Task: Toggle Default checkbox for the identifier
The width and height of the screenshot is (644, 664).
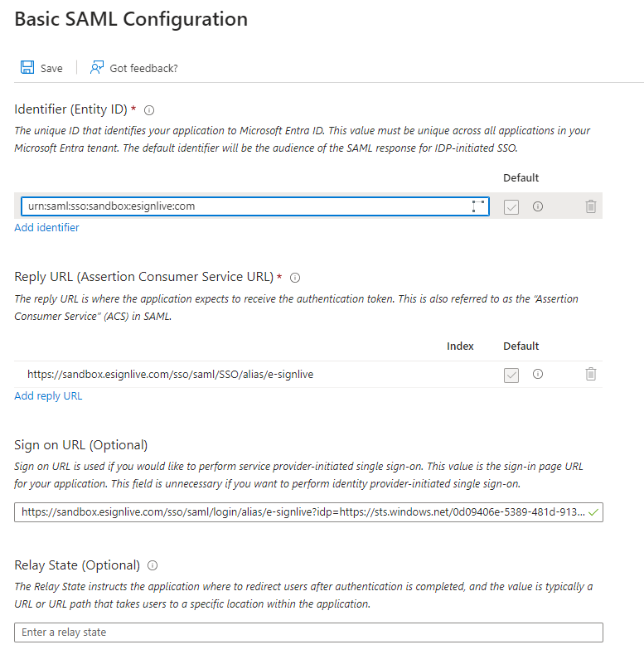Action: click(x=511, y=206)
